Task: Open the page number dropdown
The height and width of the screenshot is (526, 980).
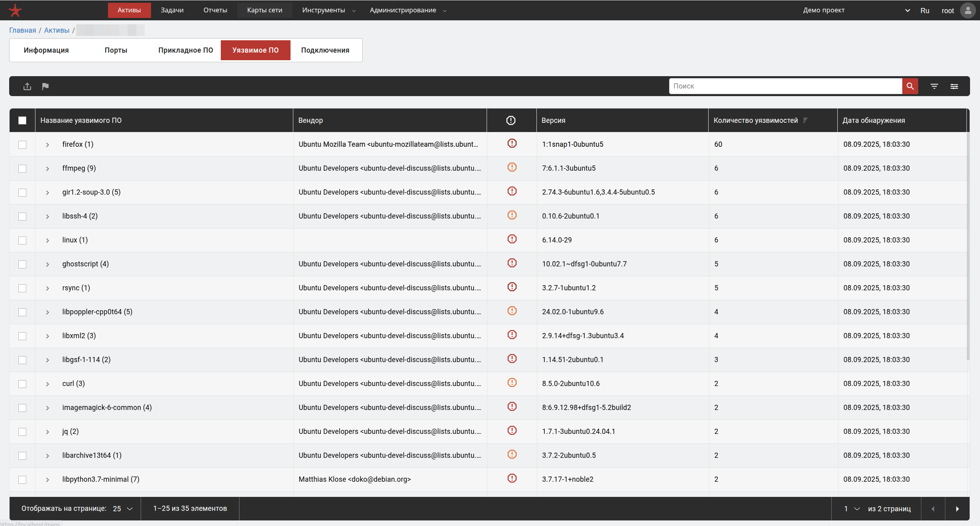Action: tap(852, 509)
